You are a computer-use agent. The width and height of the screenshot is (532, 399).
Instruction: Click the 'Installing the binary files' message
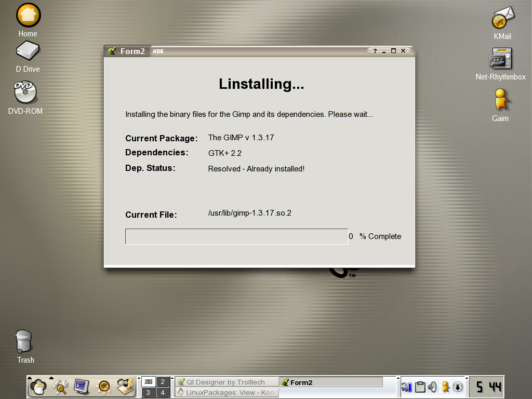coord(249,114)
